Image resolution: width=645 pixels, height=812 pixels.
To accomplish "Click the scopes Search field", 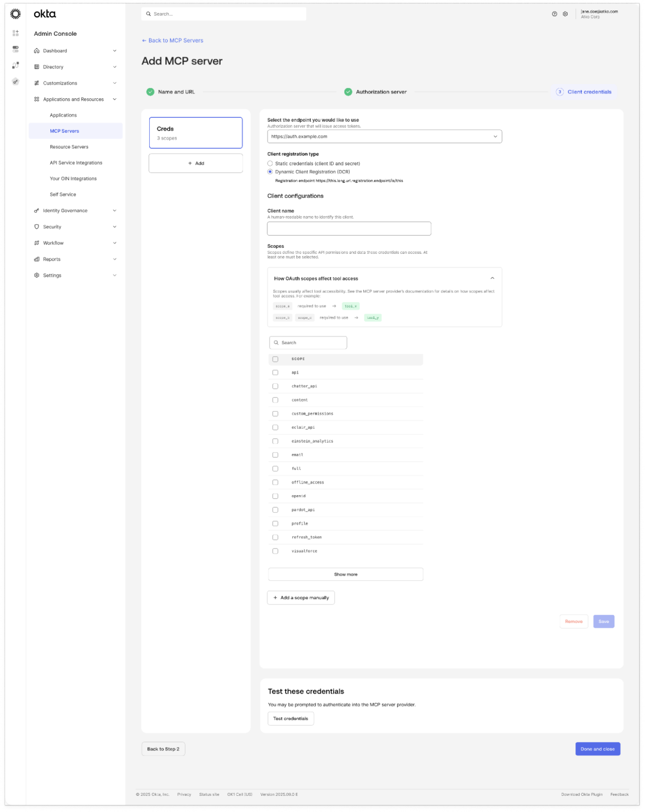I will pyautogui.click(x=308, y=343).
